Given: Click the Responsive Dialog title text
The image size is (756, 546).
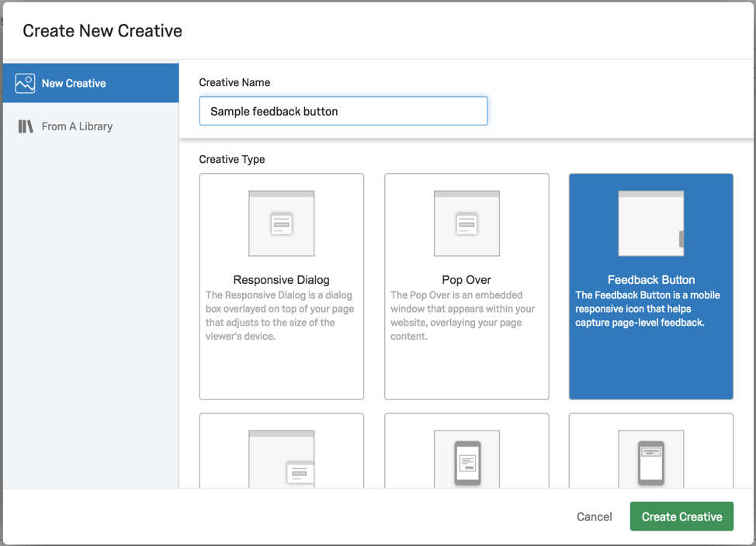Looking at the screenshot, I should [x=281, y=279].
